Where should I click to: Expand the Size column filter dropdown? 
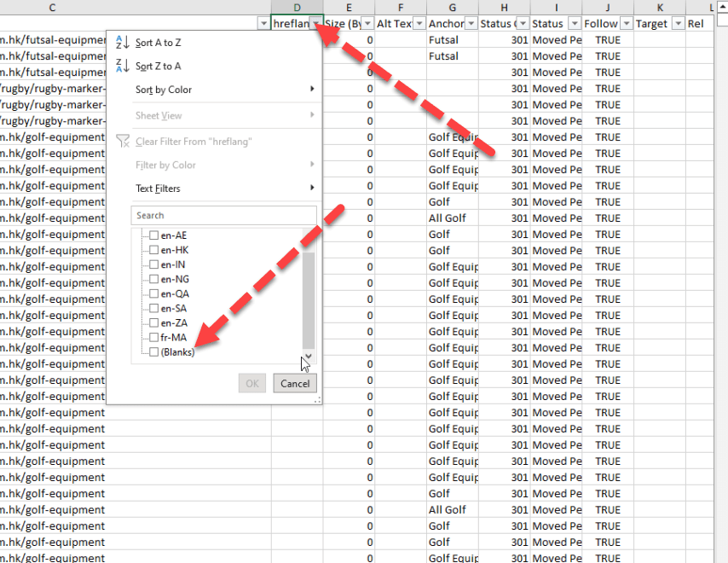pos(367,24)
